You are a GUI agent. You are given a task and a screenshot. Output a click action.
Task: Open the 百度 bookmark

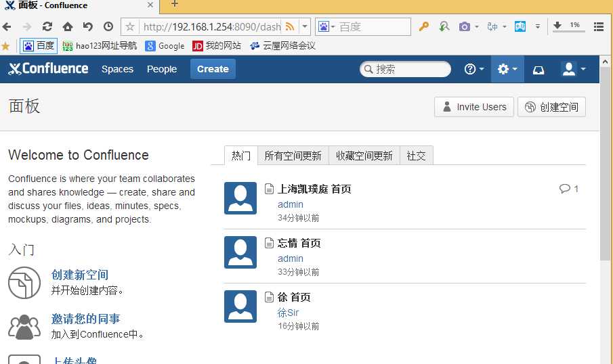tap(39, 46)
